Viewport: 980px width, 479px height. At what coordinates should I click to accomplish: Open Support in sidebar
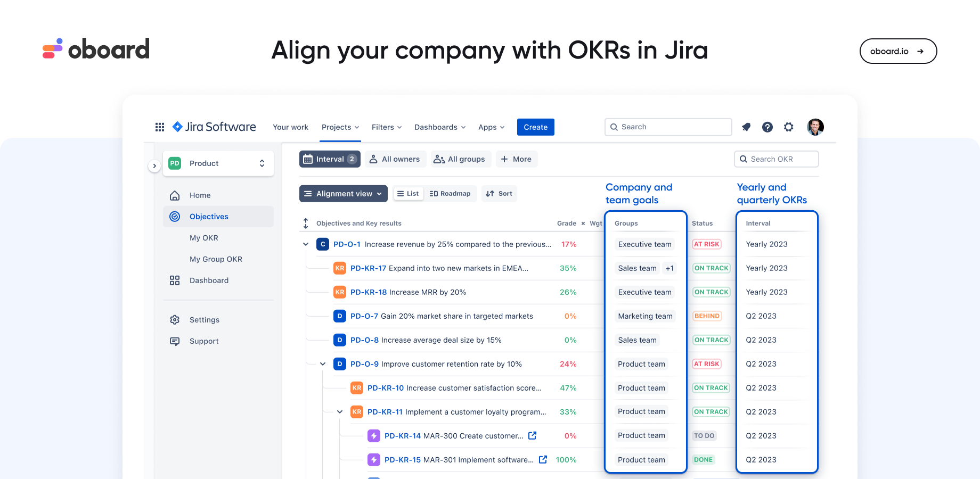218,341
